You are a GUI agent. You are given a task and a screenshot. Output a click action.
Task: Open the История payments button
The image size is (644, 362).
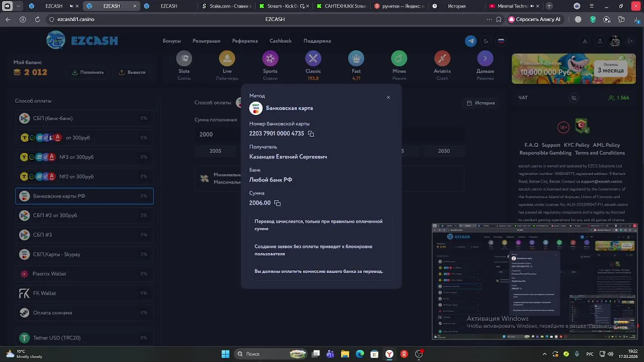coord(480,103)
